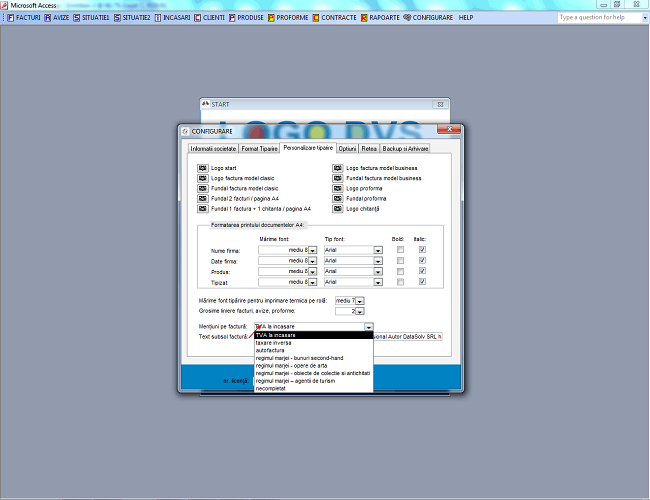Toggle Bold checkbox for Produs
The width and height of the screenshot is (650, 500).
(x=400, y=271)
